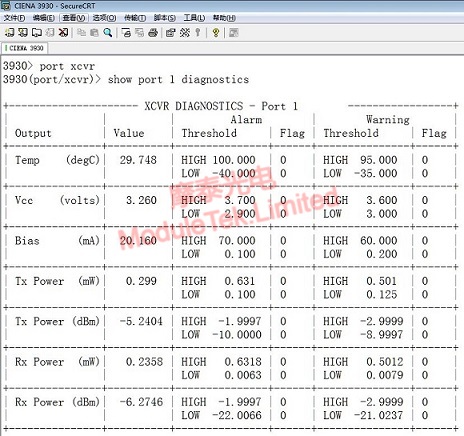
Task: Click the 'Alarm' header text
Action: click(x=246, y=120)
